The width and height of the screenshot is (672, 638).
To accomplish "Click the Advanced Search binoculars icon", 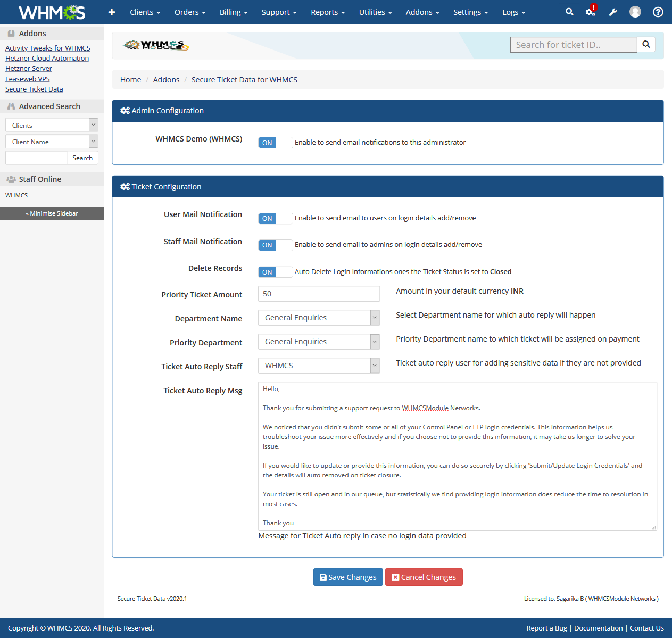I will pos(11,106).
